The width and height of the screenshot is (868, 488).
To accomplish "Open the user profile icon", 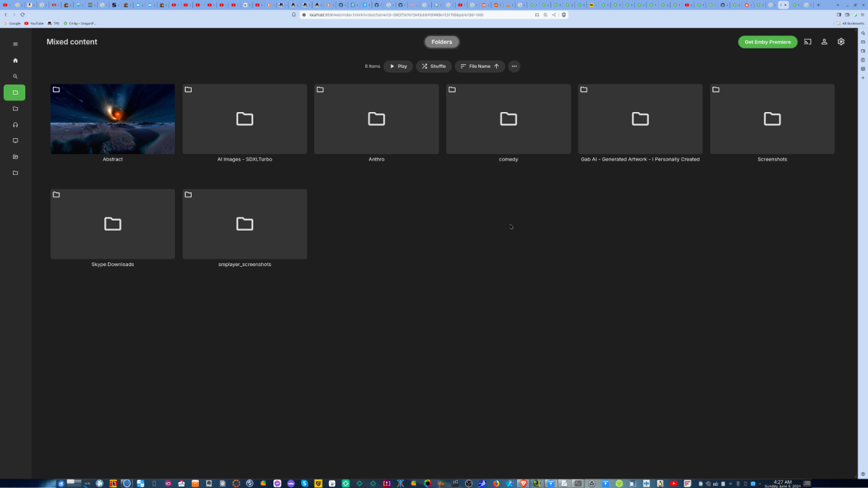I will click(x=824, y=42).
